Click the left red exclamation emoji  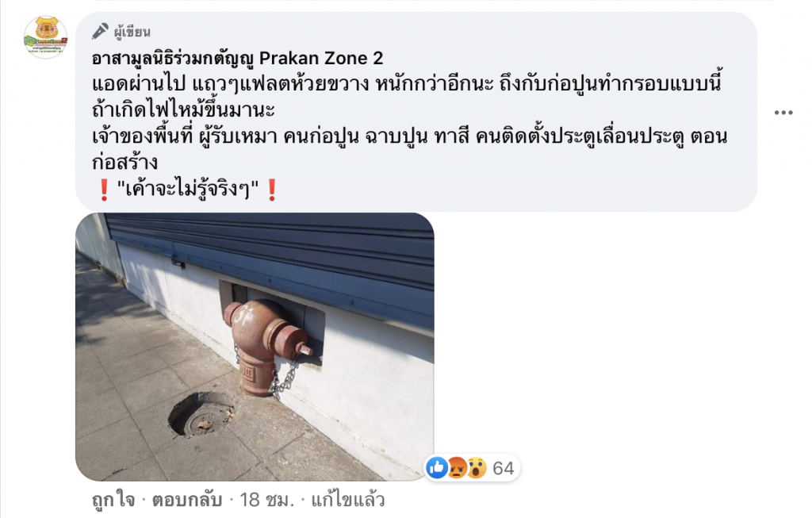point(104,190)
